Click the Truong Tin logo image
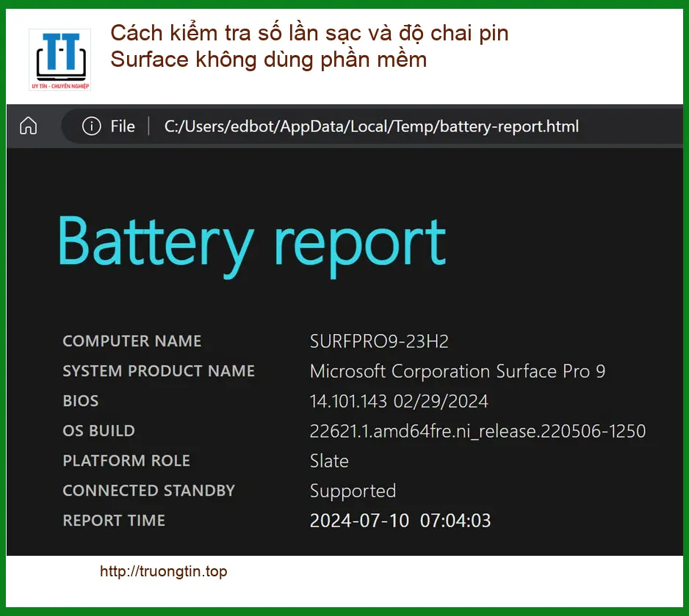 click(x=59, y=59)
